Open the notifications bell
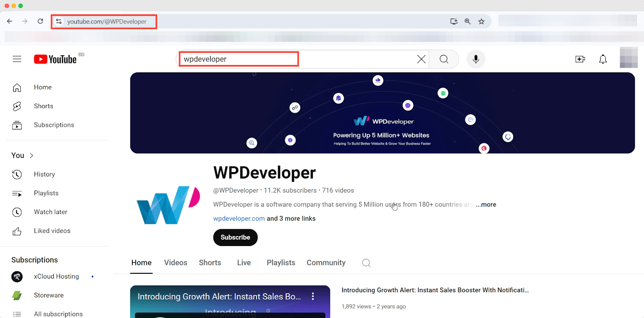 pos(603,59)
